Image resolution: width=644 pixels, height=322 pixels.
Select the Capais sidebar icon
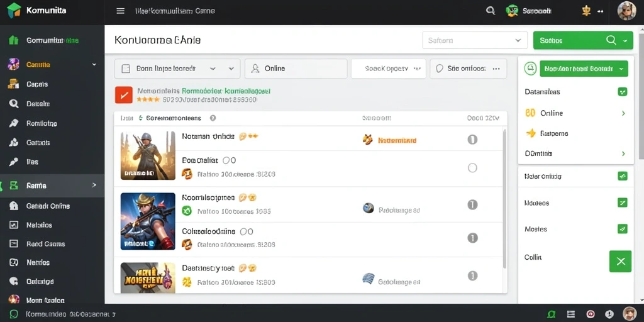(14, 84)
